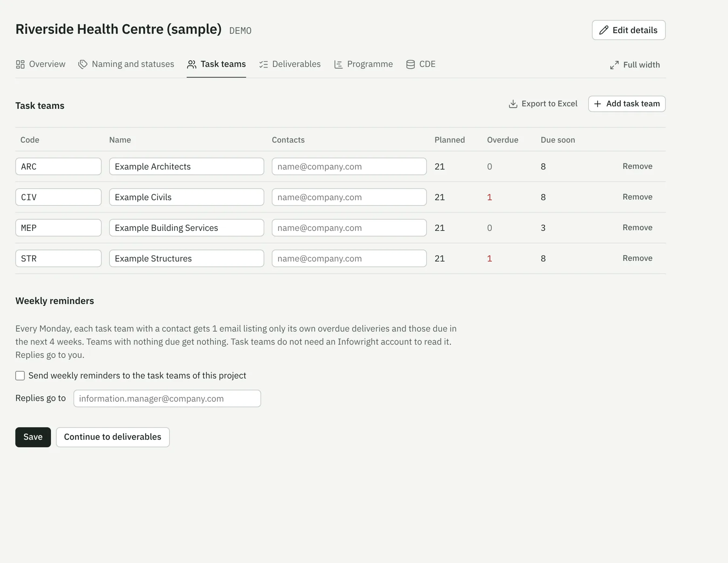
Task: Click the download icon for Export to Excel
Action: point(513,104)
